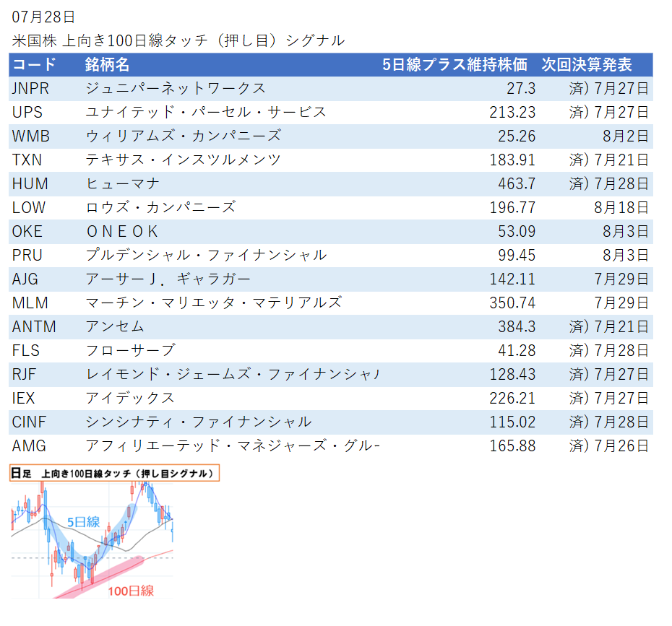This screenshot has height=626, width=672.
Task: Click the name ジュニパーネットワークス
Action: tap(176, 89)
